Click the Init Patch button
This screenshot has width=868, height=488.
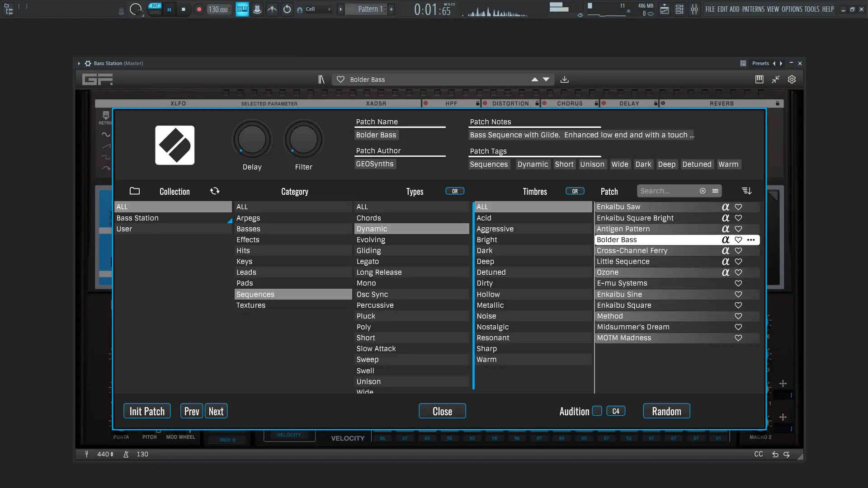(147, 411)
